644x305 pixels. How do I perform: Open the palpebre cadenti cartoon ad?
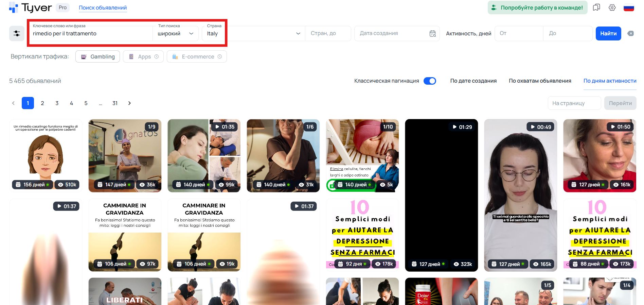46,156
